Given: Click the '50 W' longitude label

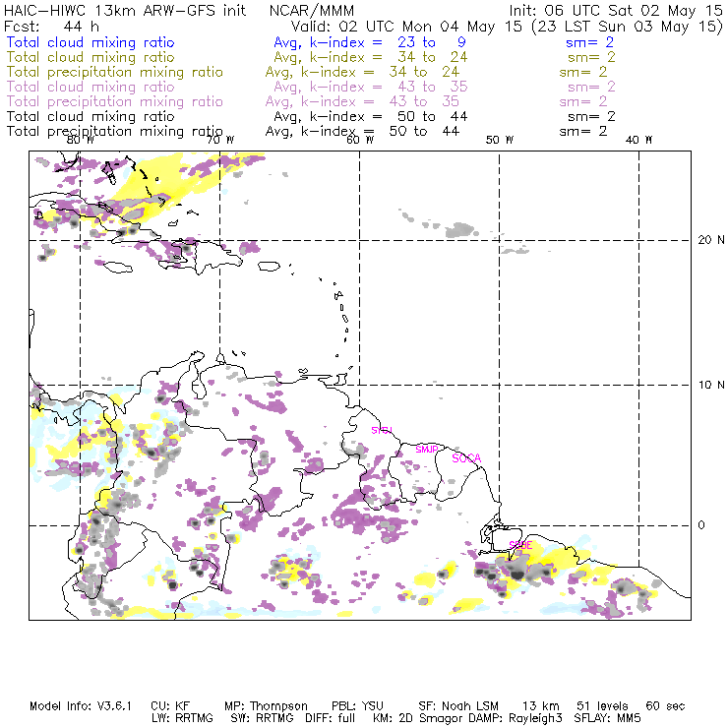Looking at the screenshot, I should pyautogui.click(x=500, y=140).
